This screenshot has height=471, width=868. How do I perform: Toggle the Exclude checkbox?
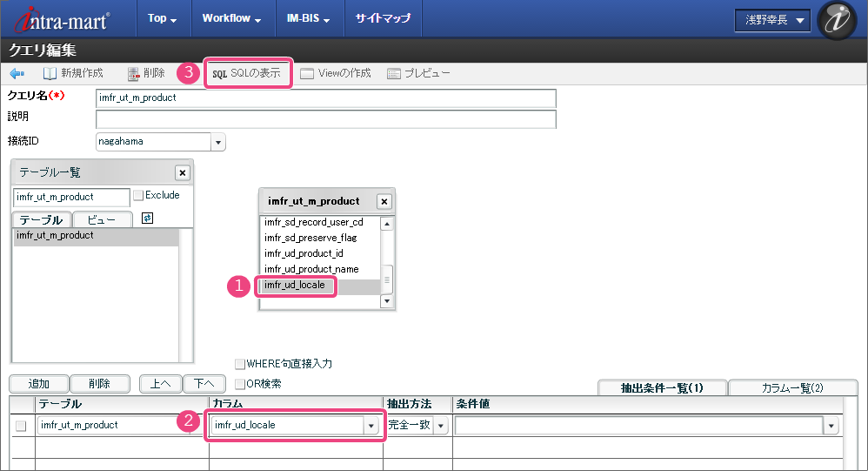[x=138, y=195]
